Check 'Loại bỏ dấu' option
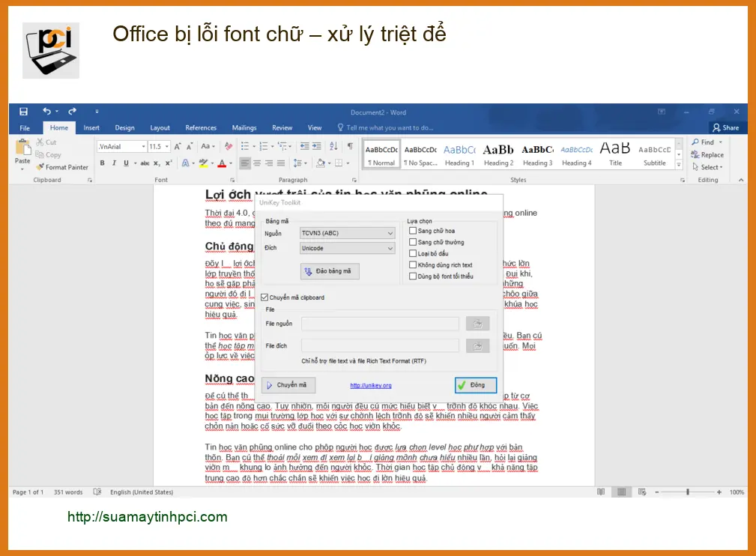This screenshot has height=556, width=756. pyautogui.click(x=413, y=253)
